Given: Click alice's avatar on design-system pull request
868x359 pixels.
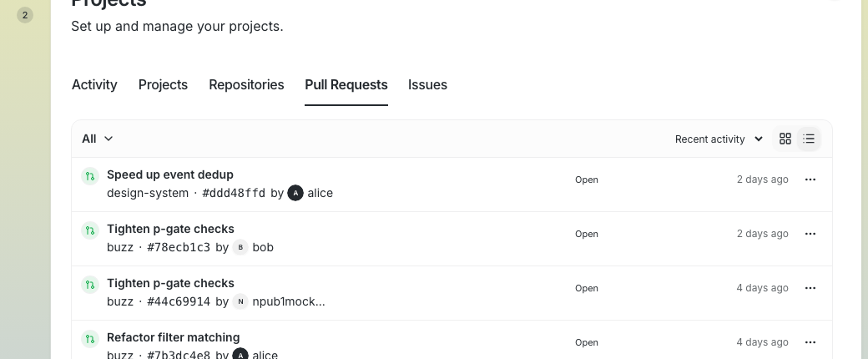Looking at the screenshot, I should click(x=295, y=193).
